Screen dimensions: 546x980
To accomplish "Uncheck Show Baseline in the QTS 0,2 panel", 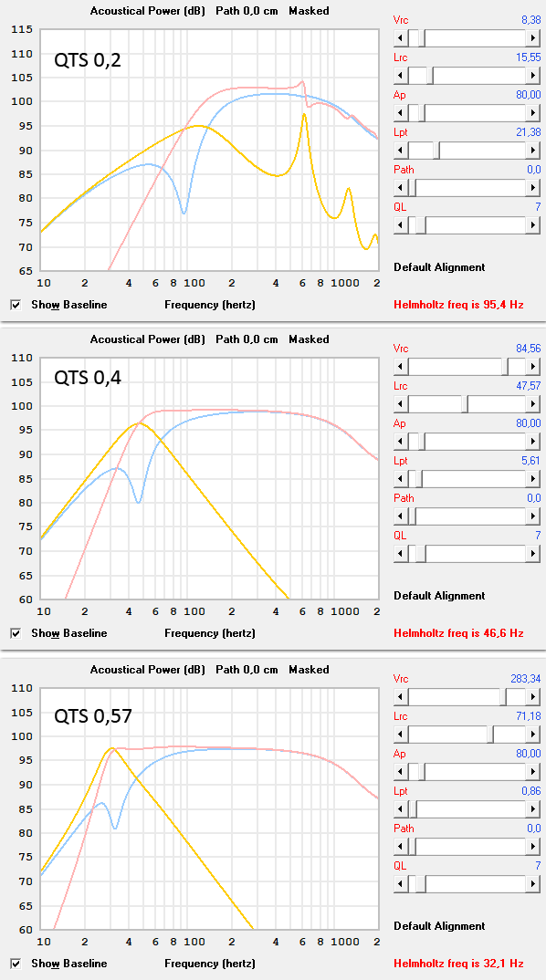I will pos(16,305).
